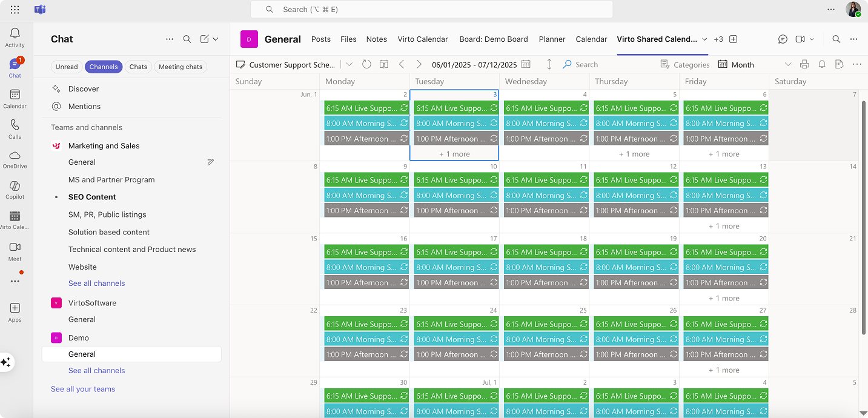The image size is (868, 418).
Task: Select the Calendar icon in the app sidebar
Action: (x=15, y=97)
